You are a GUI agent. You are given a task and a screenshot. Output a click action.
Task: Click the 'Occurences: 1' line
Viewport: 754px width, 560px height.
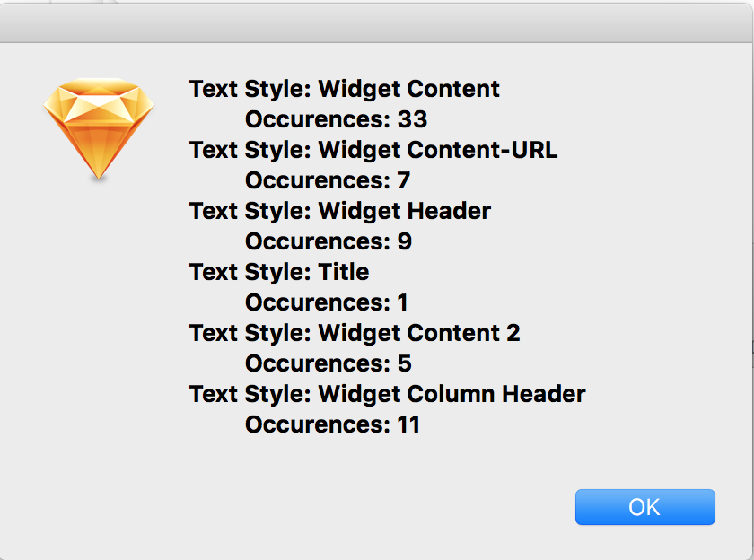327,302
